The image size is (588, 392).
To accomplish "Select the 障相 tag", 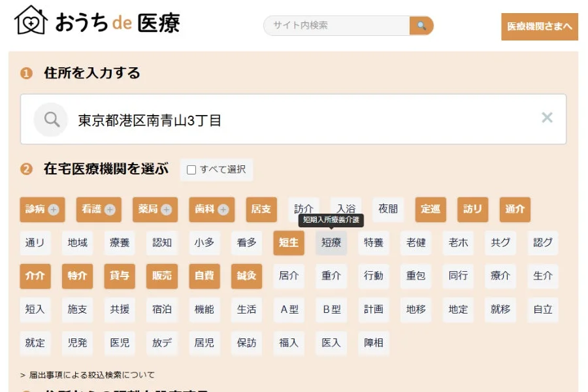I will [x=374, y=343].
